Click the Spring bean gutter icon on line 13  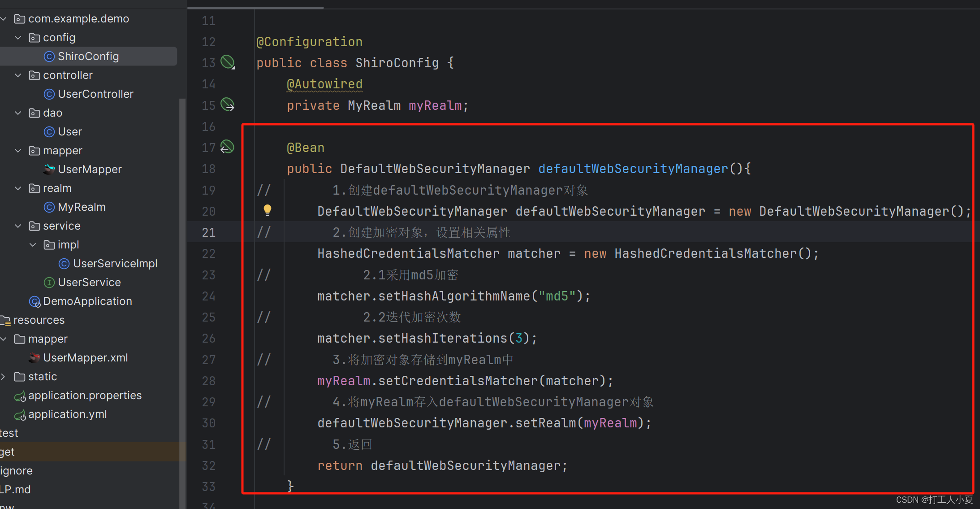pyautogui.click(x=228, y=62)
